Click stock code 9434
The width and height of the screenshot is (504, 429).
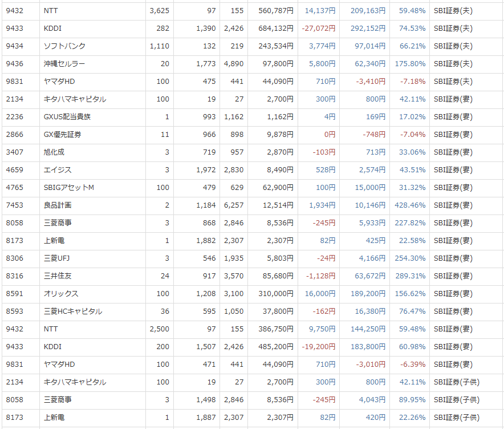tap(14, 46)
